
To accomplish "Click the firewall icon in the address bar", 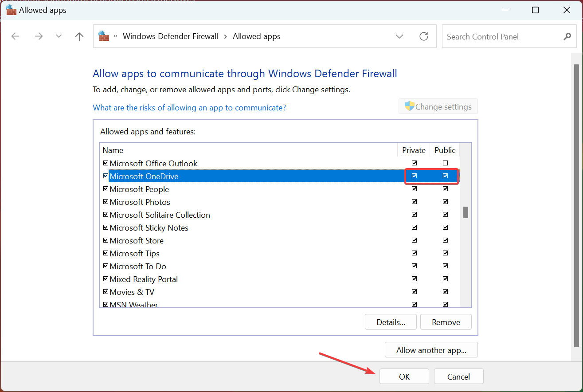I will 104,36.
